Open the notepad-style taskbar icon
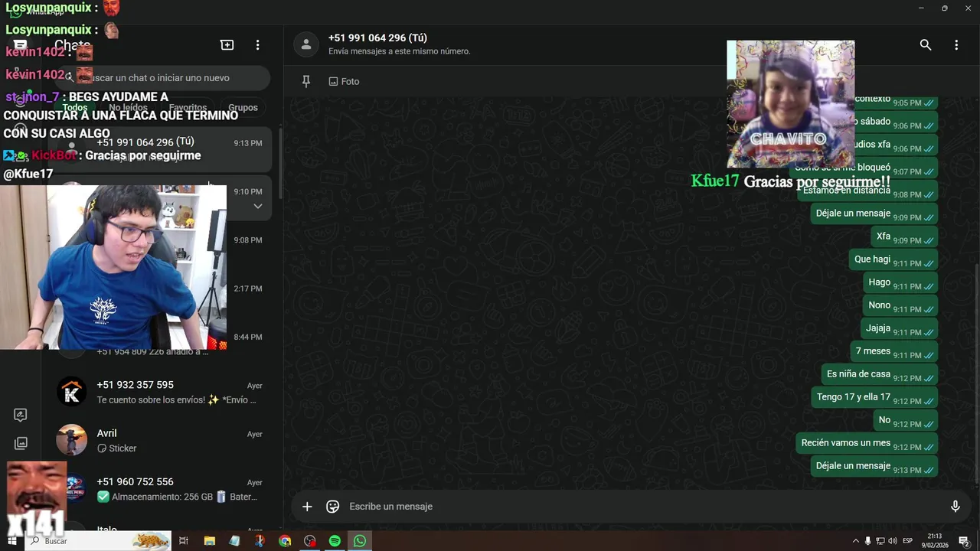980x551 pixels. 234,541
